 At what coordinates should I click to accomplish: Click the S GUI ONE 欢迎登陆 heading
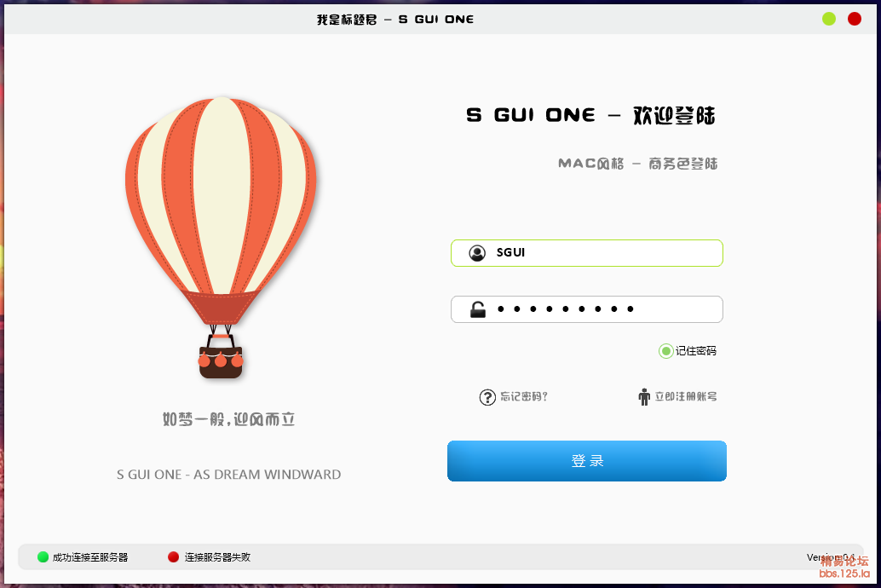tap(590, 115)
